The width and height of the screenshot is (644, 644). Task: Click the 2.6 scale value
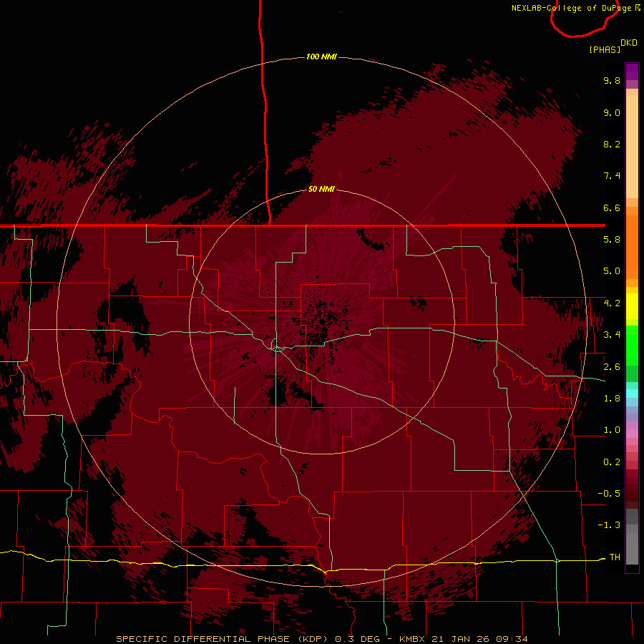pyautogui.click(x=612, y=367)
